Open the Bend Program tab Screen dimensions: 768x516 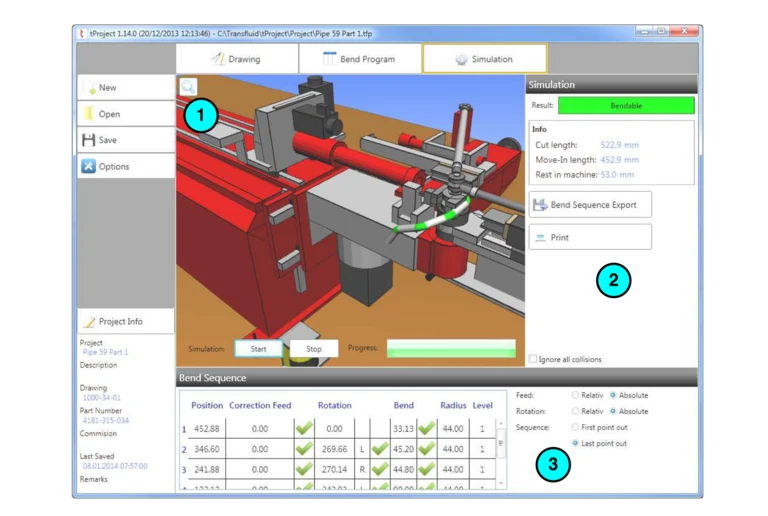358,59
